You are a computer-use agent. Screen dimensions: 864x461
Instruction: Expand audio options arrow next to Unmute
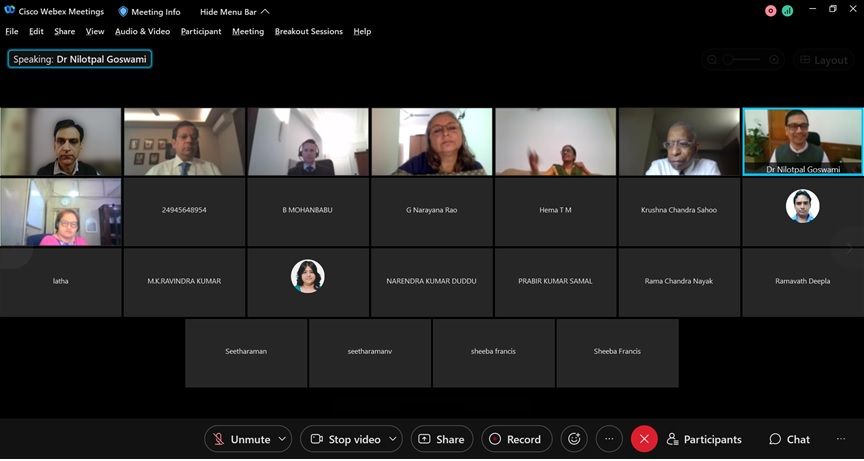point(282,439)
